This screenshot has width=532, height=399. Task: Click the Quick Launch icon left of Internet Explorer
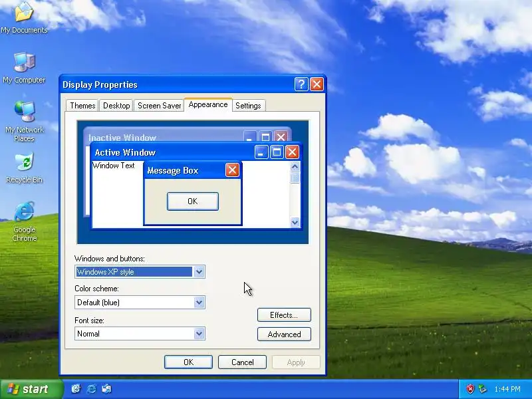(76, 389)
